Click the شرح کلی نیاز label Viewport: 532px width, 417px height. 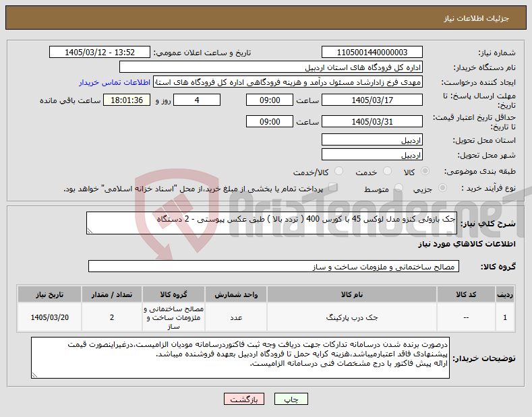point(488,224)
